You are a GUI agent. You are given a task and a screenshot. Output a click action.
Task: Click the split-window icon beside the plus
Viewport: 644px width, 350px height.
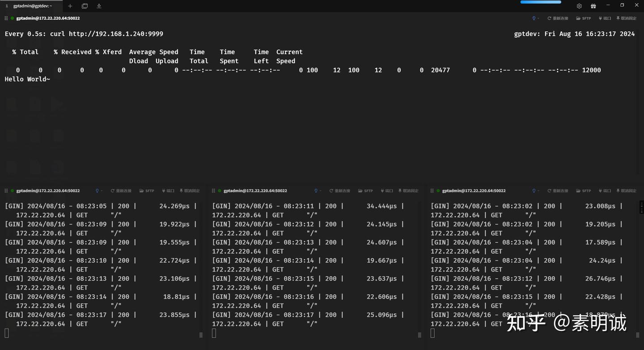[x=85, y=6]
